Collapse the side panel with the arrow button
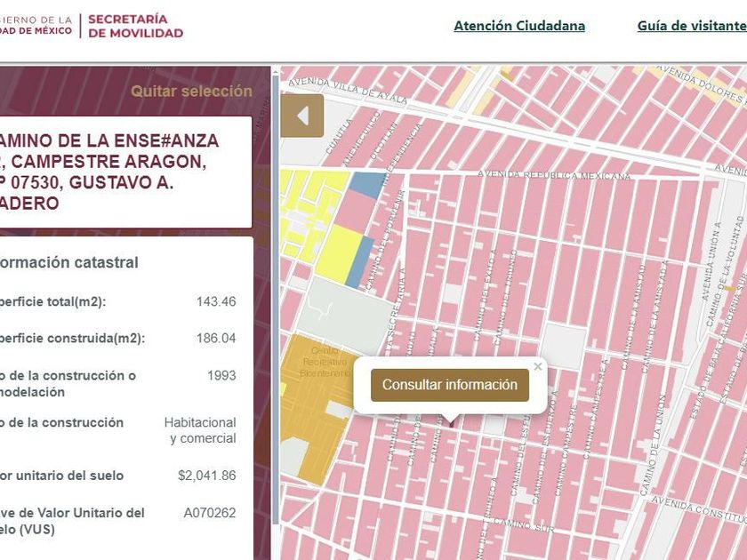 coord(302,116)
